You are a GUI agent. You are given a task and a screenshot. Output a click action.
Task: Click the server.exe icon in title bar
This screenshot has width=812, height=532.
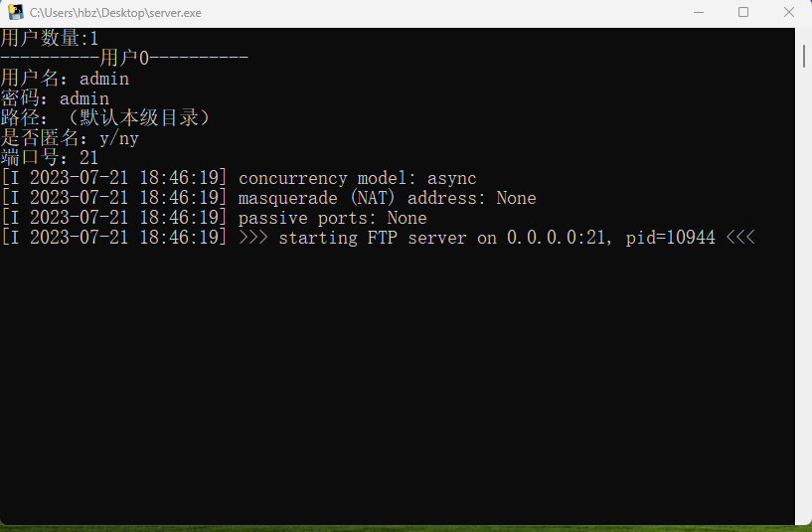point(16,13)
